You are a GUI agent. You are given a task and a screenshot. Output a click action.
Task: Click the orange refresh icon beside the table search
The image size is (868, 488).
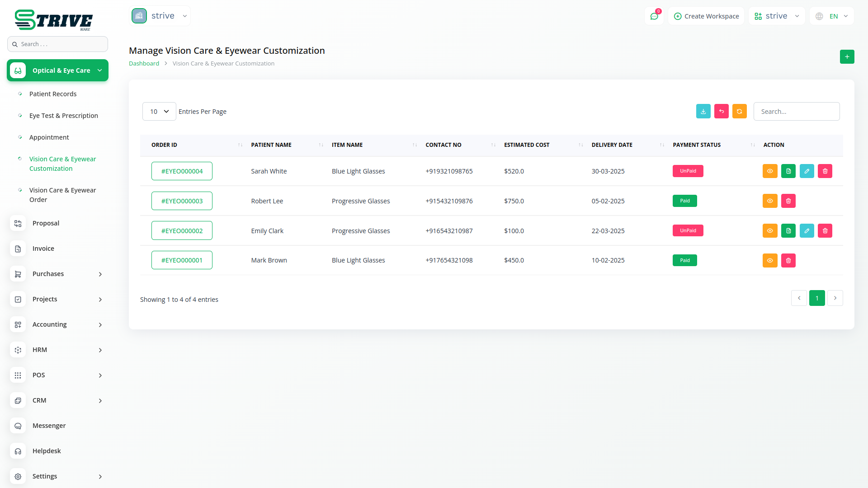click(x=739, y=111)
